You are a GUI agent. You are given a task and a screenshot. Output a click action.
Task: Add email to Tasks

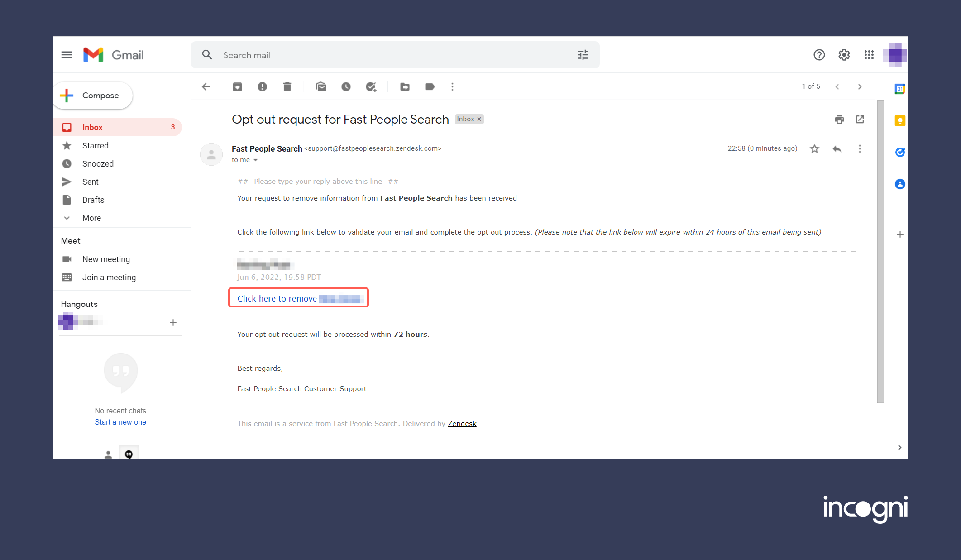(371, 86)
